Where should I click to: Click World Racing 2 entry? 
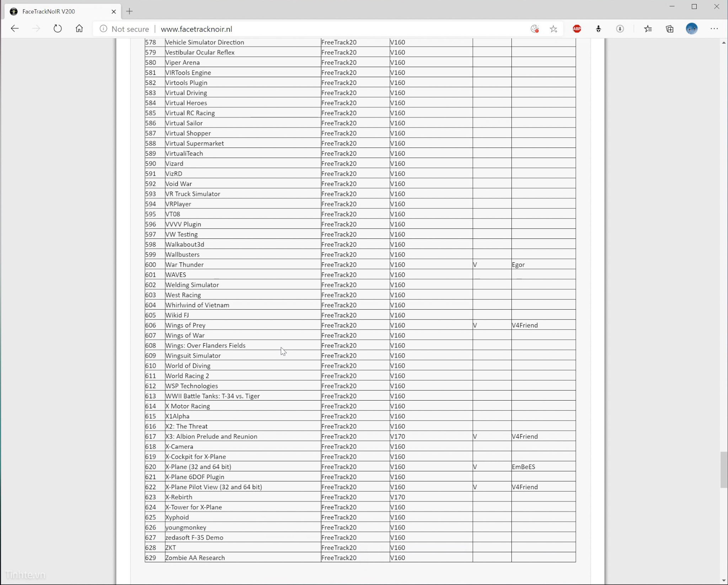click(187, 376)
